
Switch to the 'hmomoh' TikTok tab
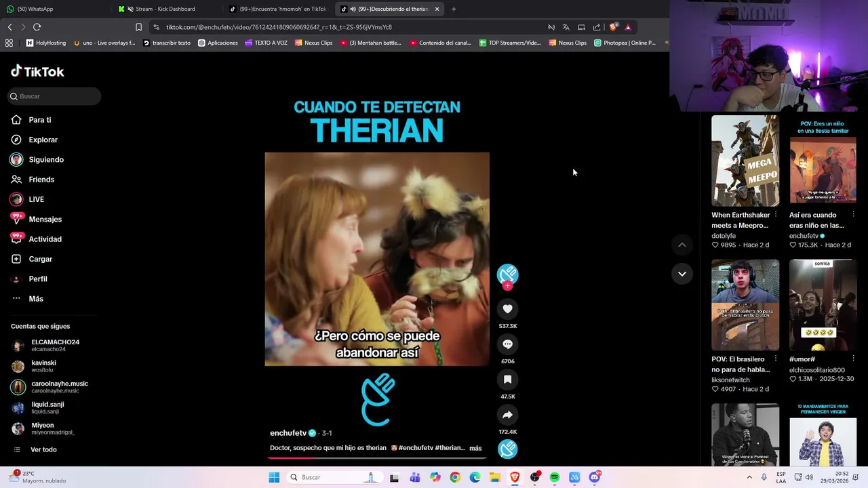(277, 9)
